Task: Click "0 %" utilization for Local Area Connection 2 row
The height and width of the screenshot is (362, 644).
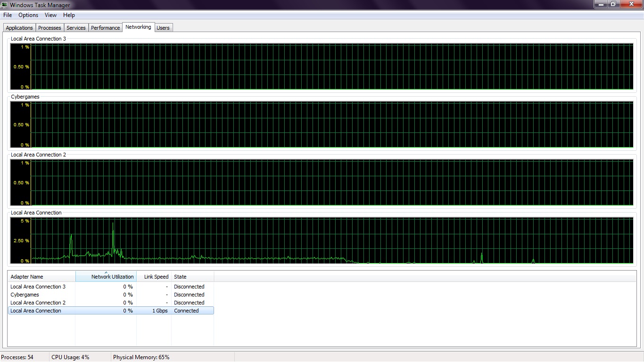Action: 128,303
